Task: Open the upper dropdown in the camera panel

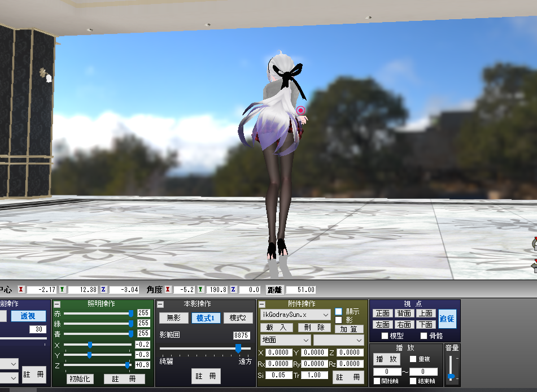Action: [9, 364]
